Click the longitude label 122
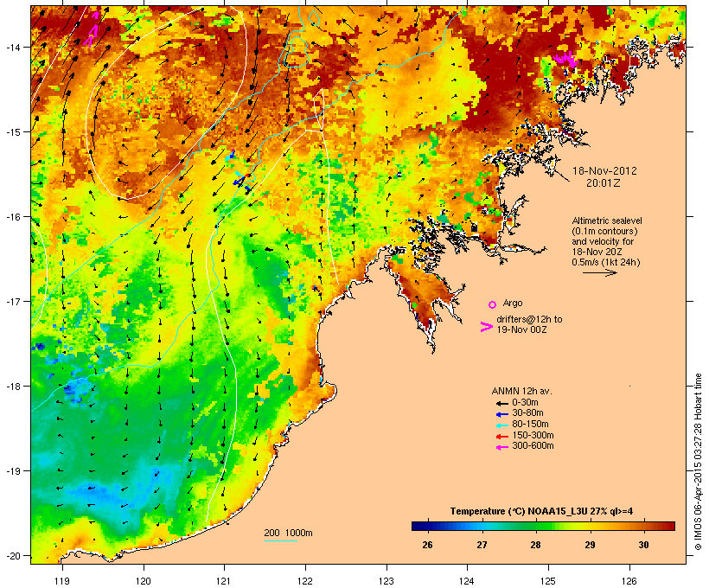 click(305, 581)
